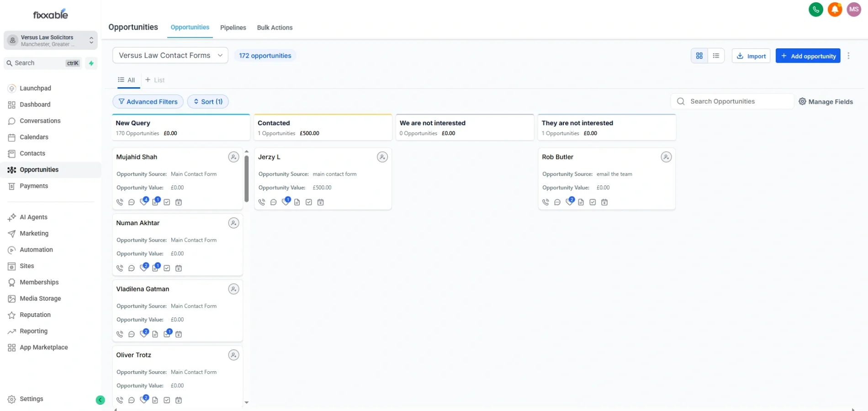Open the notes icon on Numan Akhtar's card
The width and height of the screenshot is (868, 411).
(x=155, y=269)
